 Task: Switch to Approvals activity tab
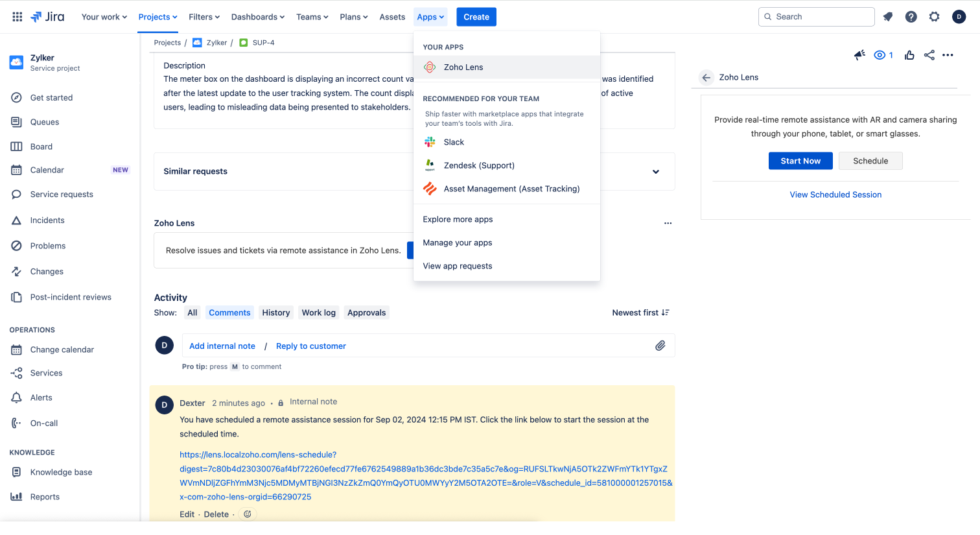[367, 313]
